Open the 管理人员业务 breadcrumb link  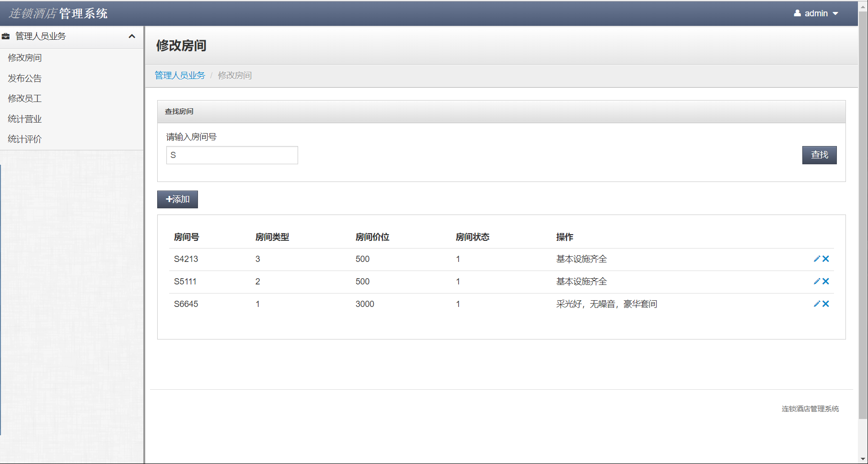(180, 75)
